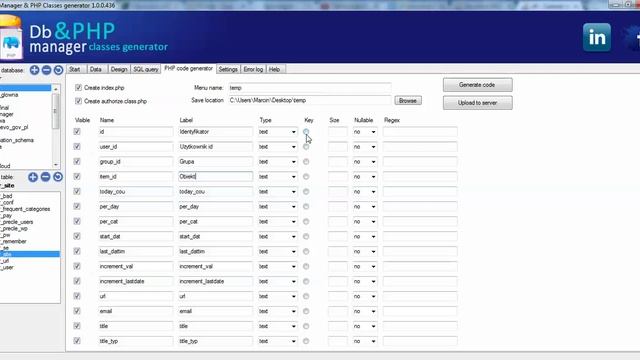
Task: Select the _user table in list
Action: [8, 267]
